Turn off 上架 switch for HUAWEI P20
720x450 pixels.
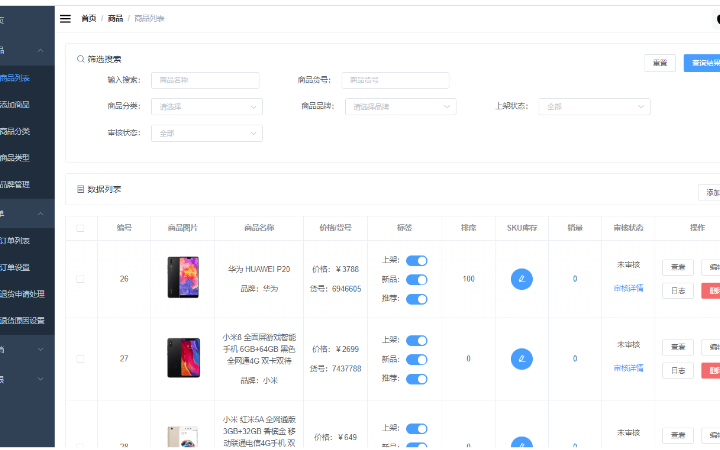pyautogui.click(x=416, y=260)
